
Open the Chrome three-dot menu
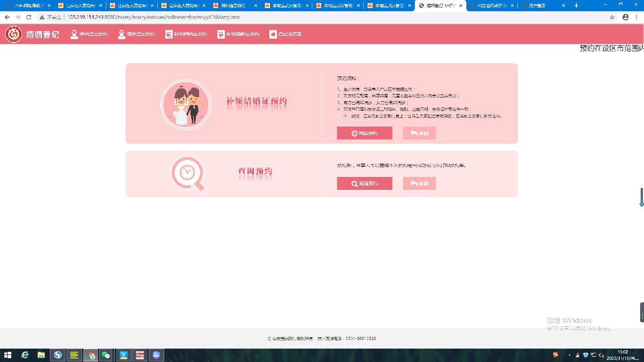coord(637,17)
